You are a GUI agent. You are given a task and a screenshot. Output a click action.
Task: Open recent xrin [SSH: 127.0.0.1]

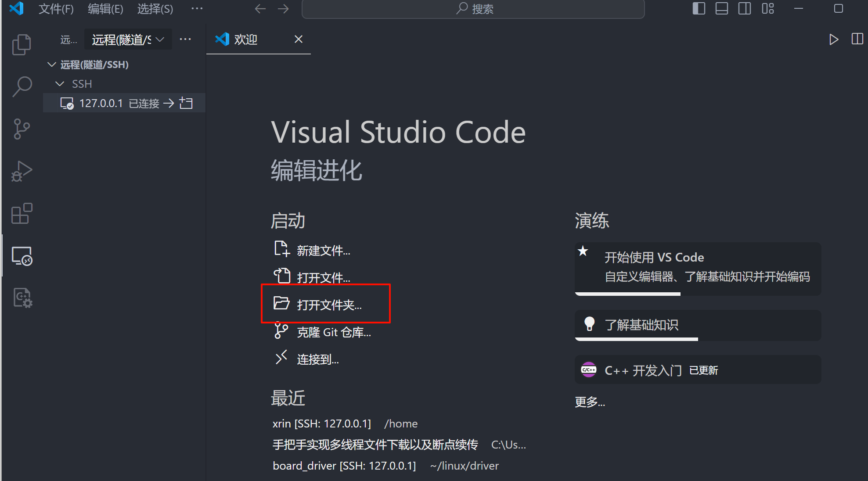pos(322,424)
